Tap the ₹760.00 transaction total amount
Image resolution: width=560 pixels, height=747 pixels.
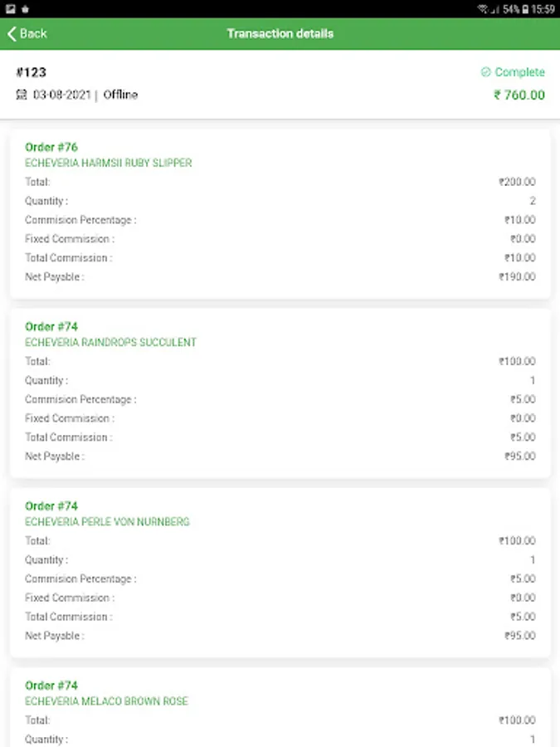tap(519, 95)
